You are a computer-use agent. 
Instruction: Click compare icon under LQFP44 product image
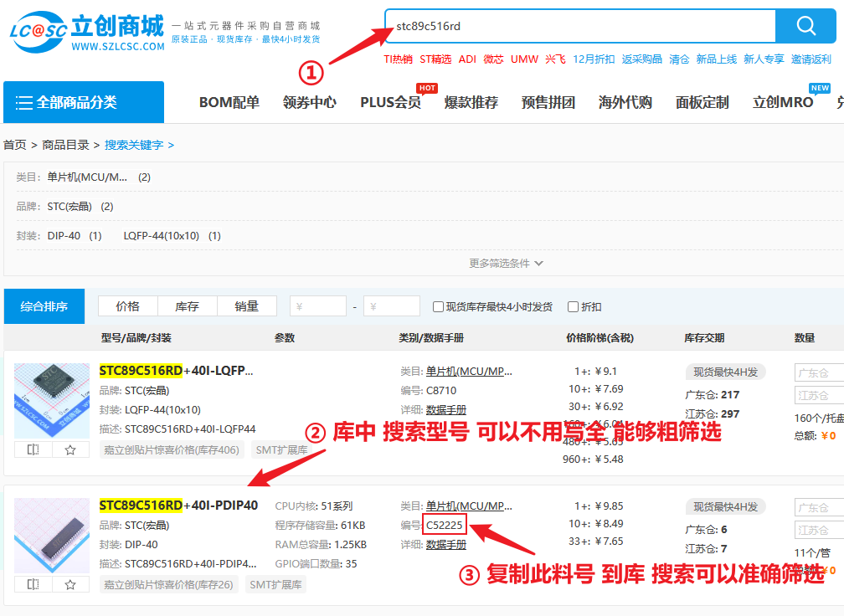pos(33,449)
